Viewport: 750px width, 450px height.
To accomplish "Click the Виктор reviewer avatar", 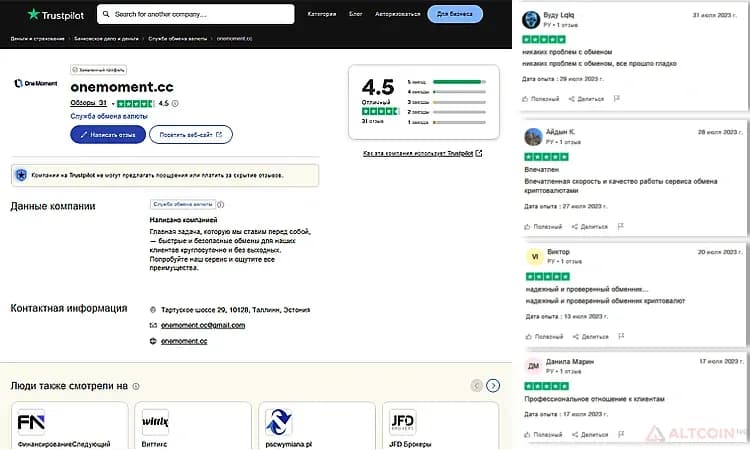I will [535, 257].
